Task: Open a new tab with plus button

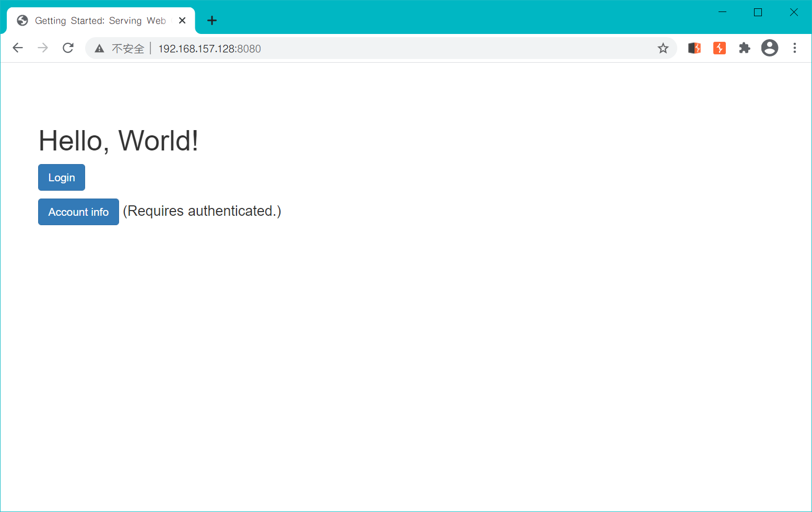Action: point(212,20)
